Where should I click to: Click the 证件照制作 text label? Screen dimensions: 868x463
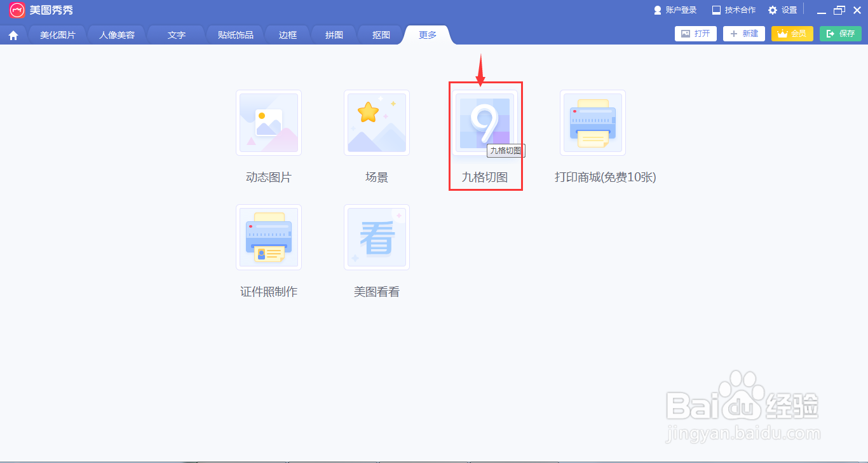click(269, 292)
